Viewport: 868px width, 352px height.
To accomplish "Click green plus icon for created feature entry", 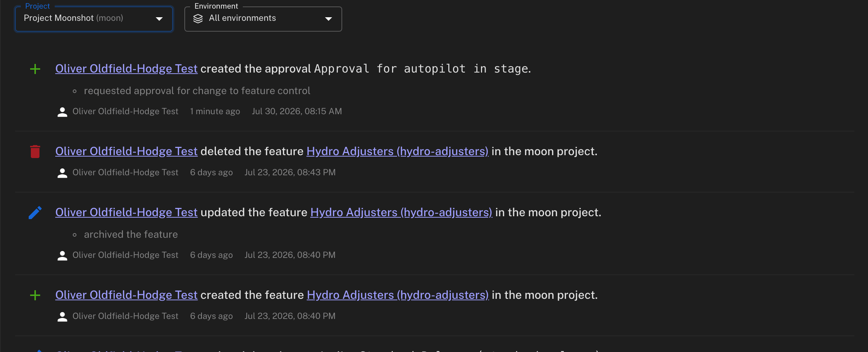I will 35,295.
